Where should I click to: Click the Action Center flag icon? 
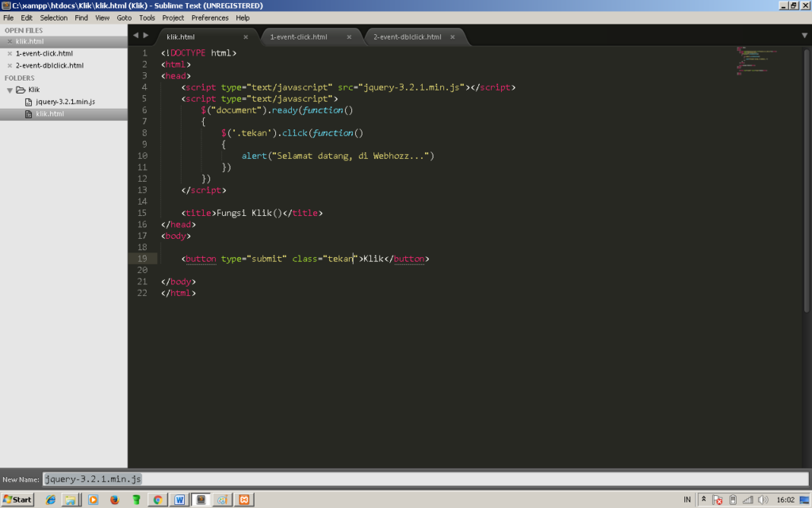[x=718, y=499]
